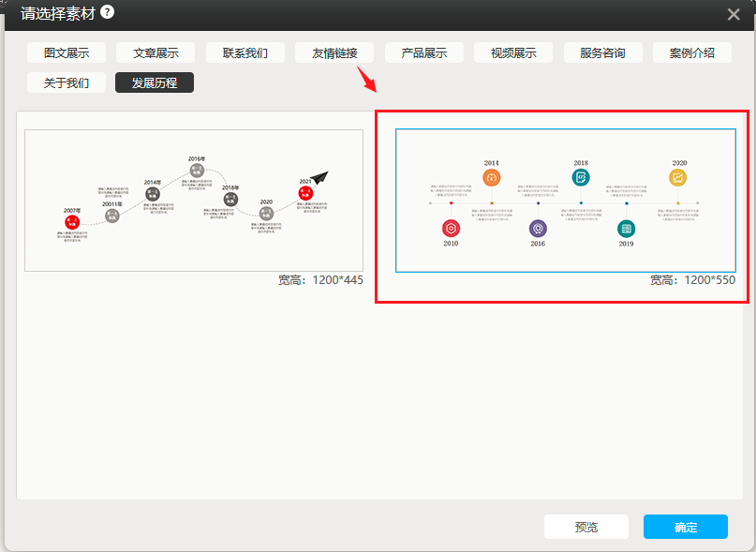This screenshot has height=552, width=756.
Task: Click the help question mark icon
Action: click(108, 12)
